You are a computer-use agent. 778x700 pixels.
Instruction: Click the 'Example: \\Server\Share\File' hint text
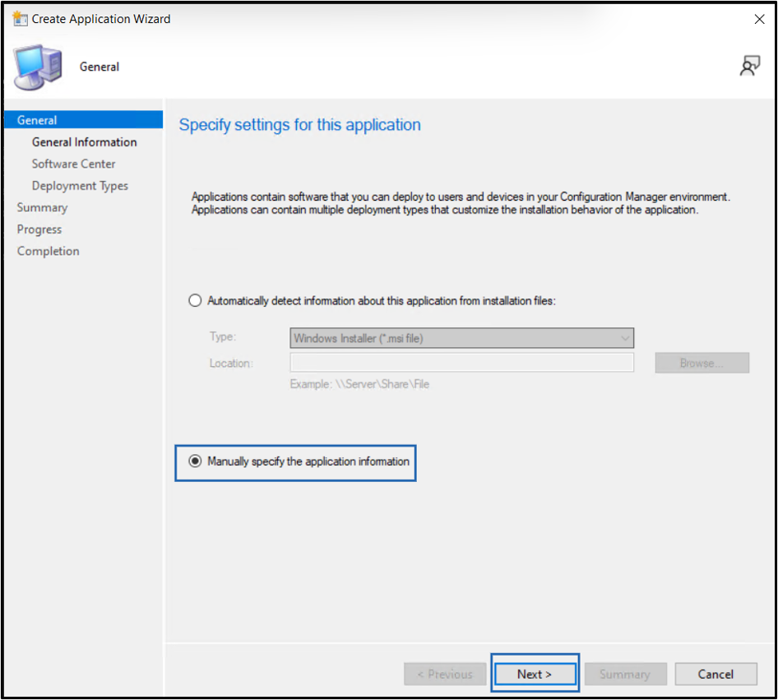tap(359, 384)
